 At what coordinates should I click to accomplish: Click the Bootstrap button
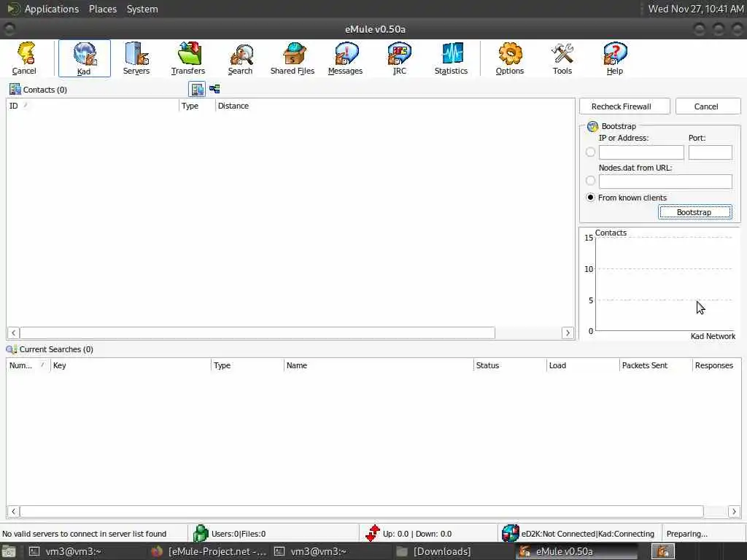coord(695,212)
